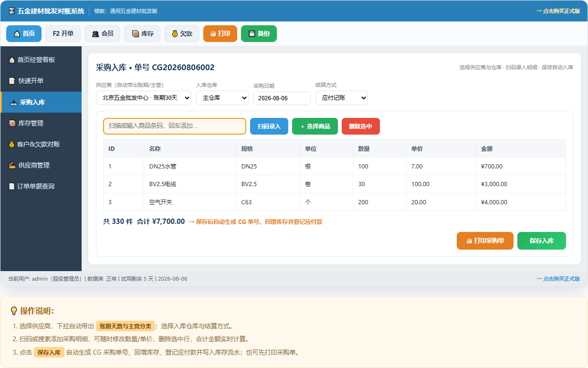Expand the 入库仓库 dropdown 主仓库
This screenshot has height=368, width=588.
[x=222, y=98]
